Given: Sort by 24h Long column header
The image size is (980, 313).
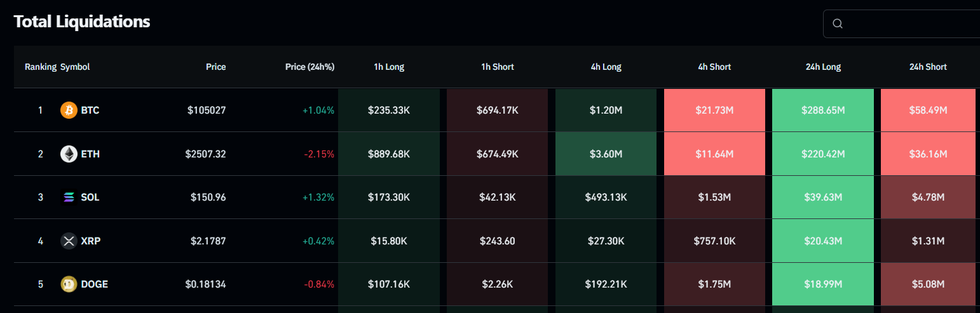Looking at the screenshot, I should pyautogui.click(x=823, y=67).
